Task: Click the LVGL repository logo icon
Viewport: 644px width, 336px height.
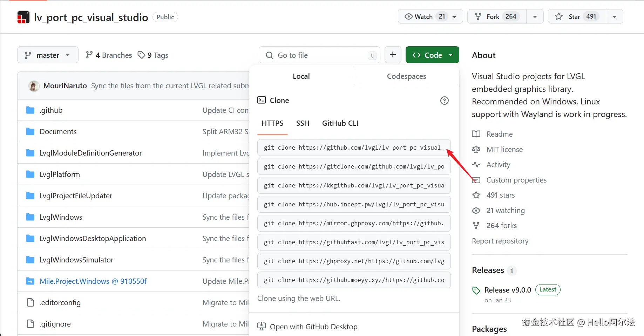Action: point(23,17)
